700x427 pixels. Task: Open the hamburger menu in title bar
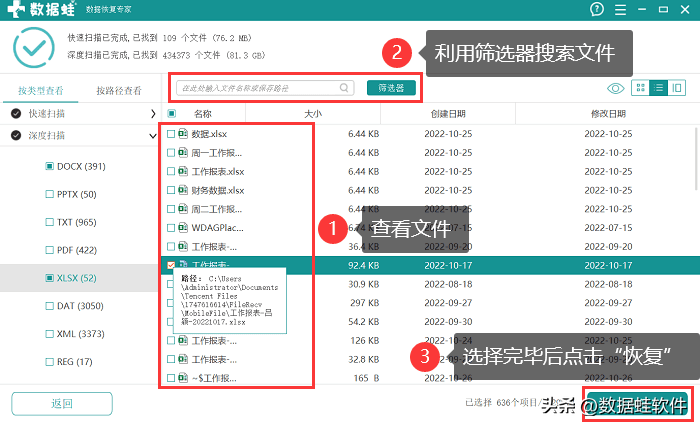click(620, 9)
